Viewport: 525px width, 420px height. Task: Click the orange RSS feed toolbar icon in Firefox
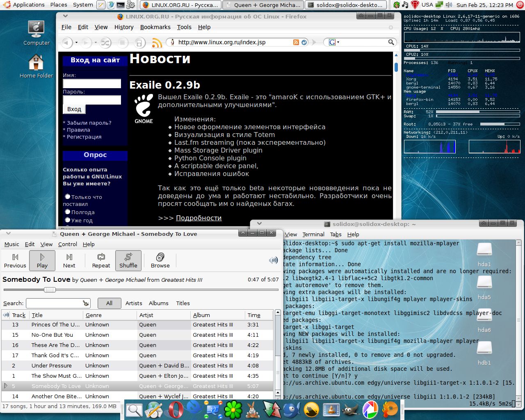coord(157,42)
